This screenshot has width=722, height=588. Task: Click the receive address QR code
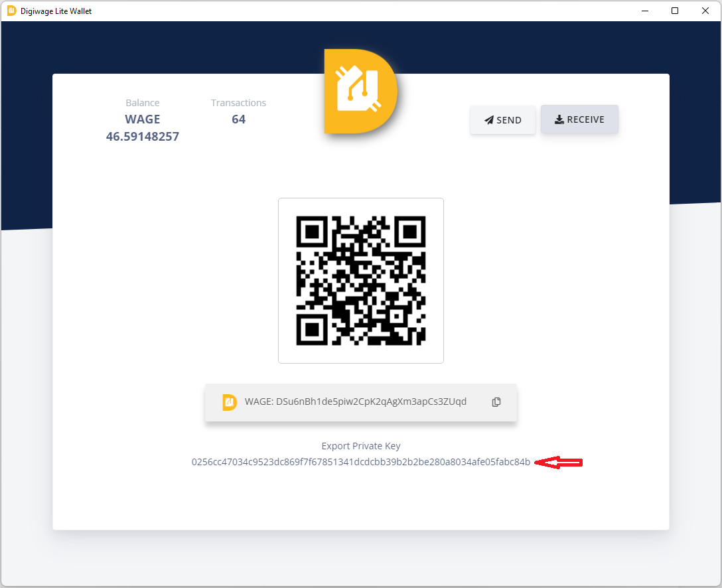tap(360, 281)
